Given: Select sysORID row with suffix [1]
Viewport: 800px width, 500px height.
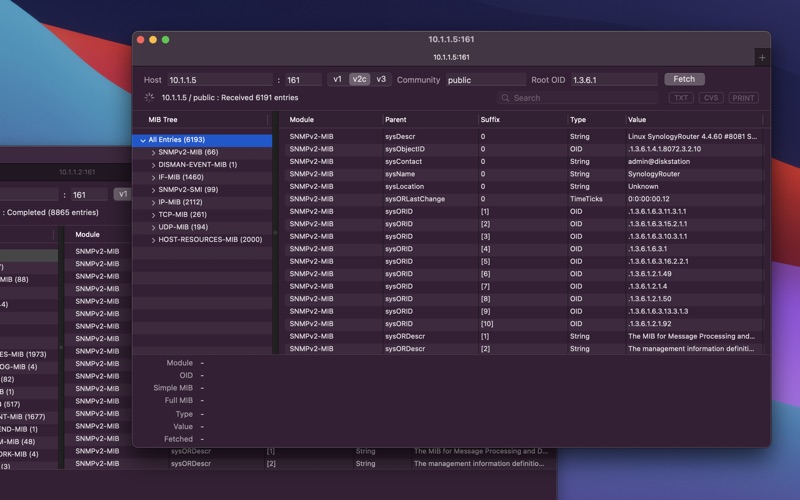Looking at the screenshot, I should click(x=524, y=212).
